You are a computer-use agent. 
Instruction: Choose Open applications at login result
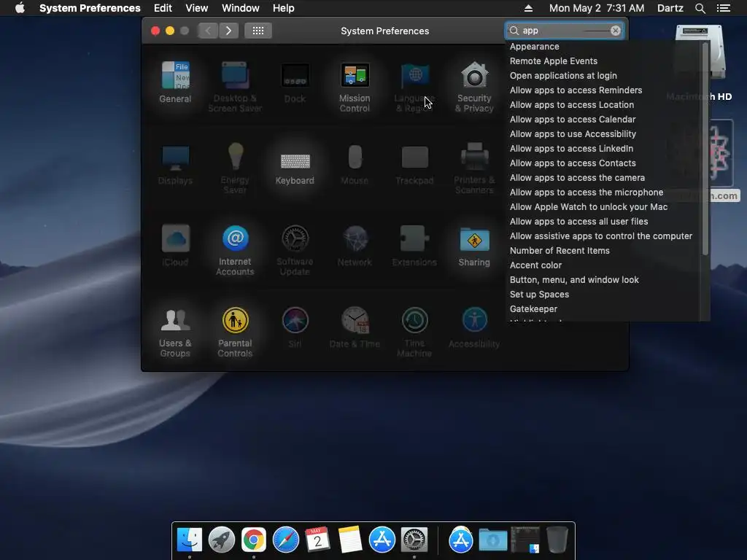point(563,76)
